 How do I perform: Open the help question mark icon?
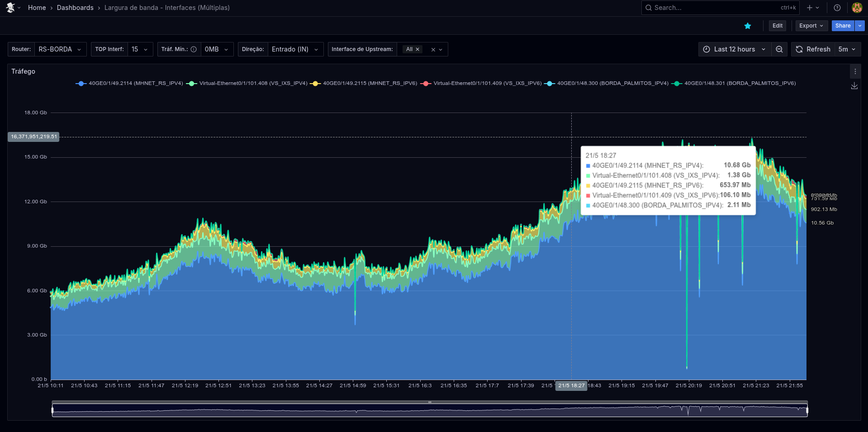tap(837, 8)
